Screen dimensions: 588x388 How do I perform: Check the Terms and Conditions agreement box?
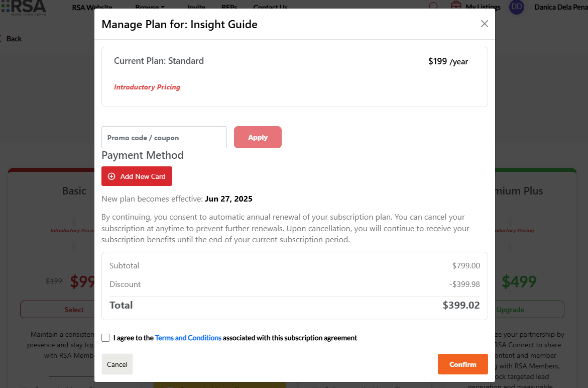pos(105,338)
